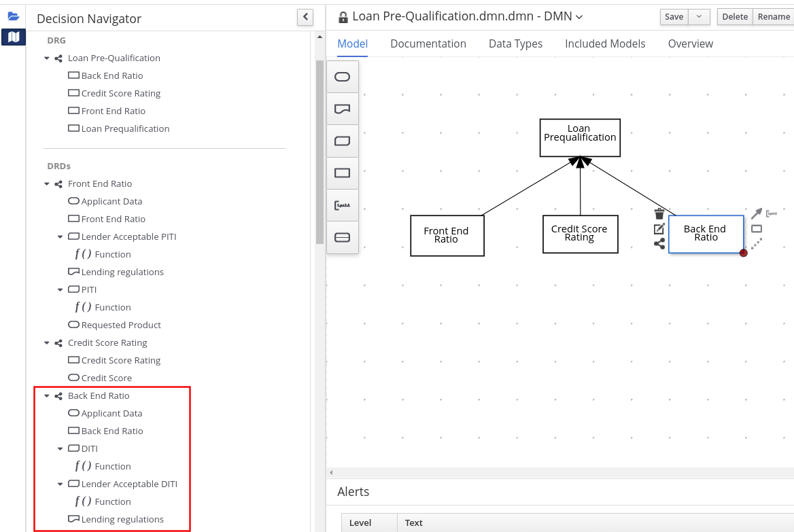Pick the Knowledge Source palette shape
Image resolution: width=794 pixels, height=532 pixels.
pyautogui.click(x=343, y=109)
